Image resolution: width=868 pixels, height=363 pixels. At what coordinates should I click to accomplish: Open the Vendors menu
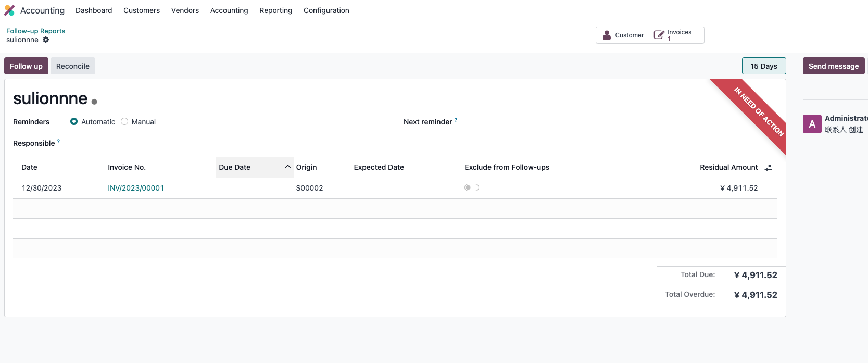[x=185, y=10]
